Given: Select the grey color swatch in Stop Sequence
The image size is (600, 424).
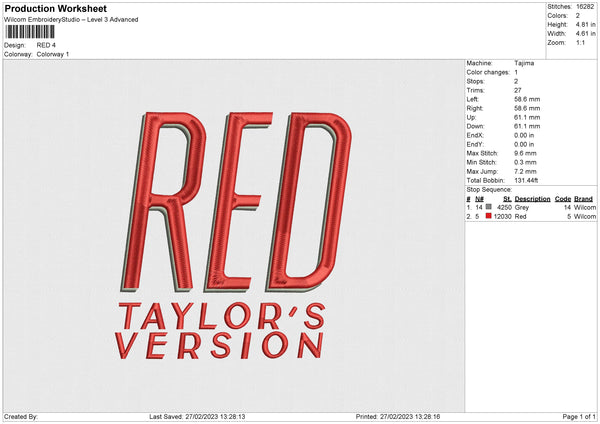Looking at the screenshot, I should tap(489, 207).
